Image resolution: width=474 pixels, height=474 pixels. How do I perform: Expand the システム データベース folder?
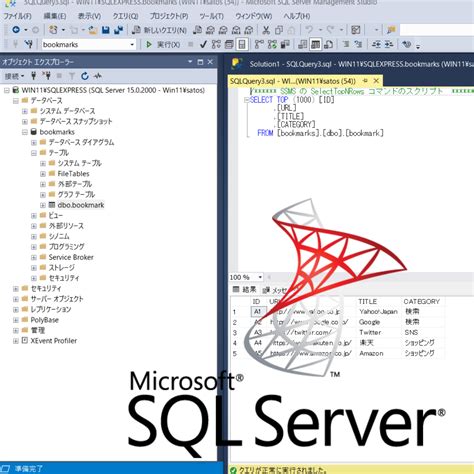click(x=25, y=111)
